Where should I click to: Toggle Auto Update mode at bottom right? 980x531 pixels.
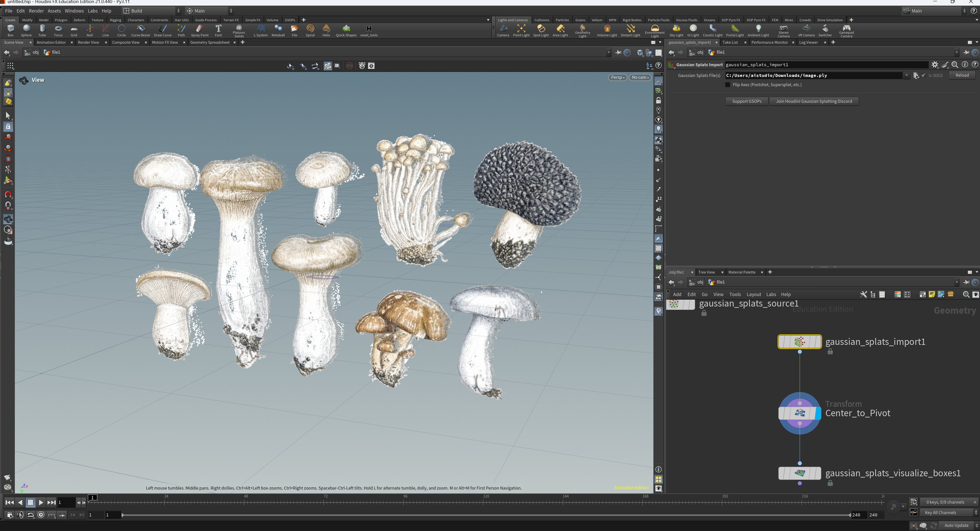(x=956, y=526)
